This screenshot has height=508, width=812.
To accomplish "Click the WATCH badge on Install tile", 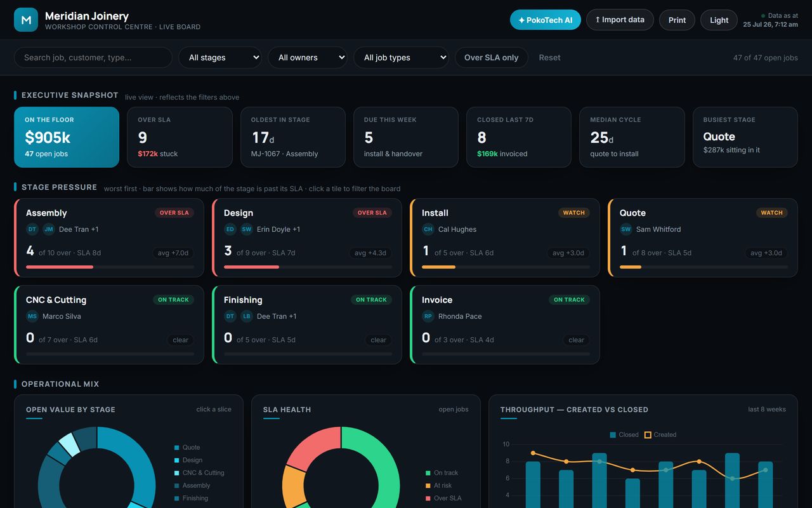I will pyautogui.click(x=574, y=213).
